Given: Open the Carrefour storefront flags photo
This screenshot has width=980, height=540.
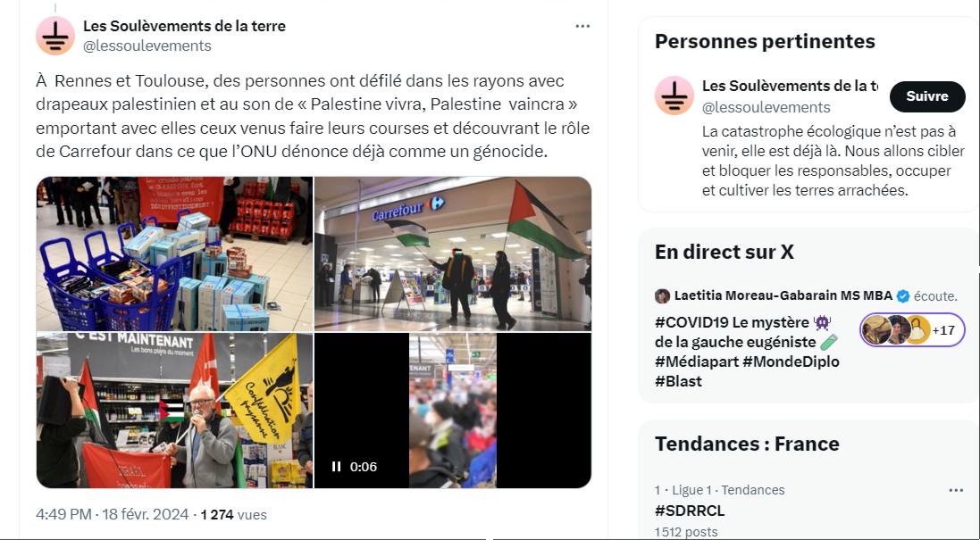Looking at the screenshot, I should (x=453, y=253).
